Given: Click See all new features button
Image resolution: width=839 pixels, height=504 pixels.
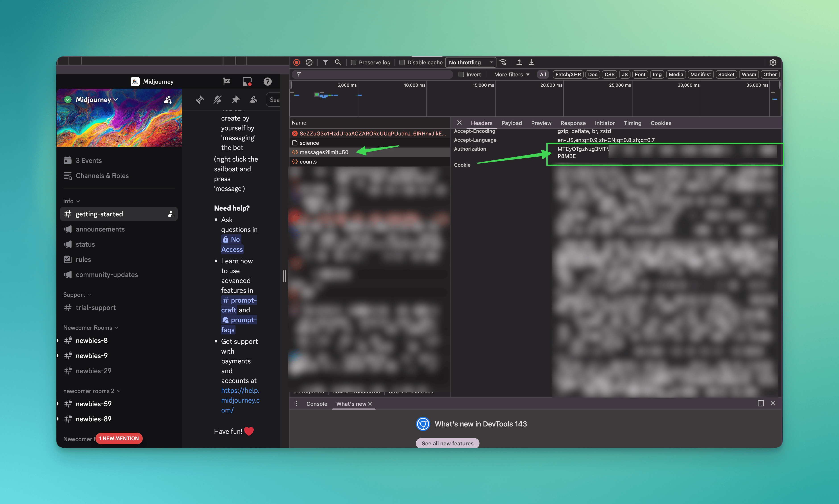Looking at the screenshot, I should point(447,443).
